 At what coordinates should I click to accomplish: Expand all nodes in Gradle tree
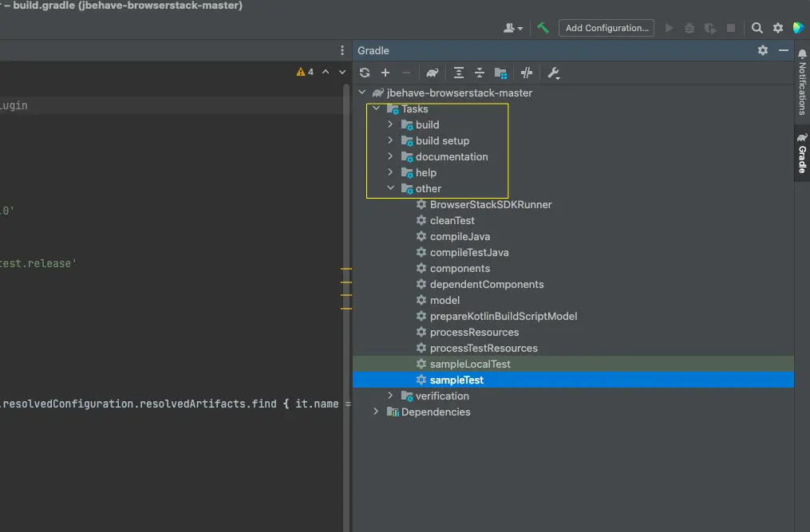click(x=459, y=73)
